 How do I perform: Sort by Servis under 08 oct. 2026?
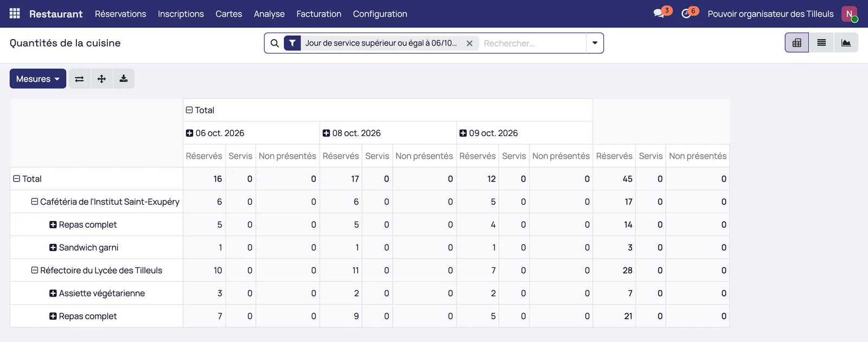tap(377, 156)
